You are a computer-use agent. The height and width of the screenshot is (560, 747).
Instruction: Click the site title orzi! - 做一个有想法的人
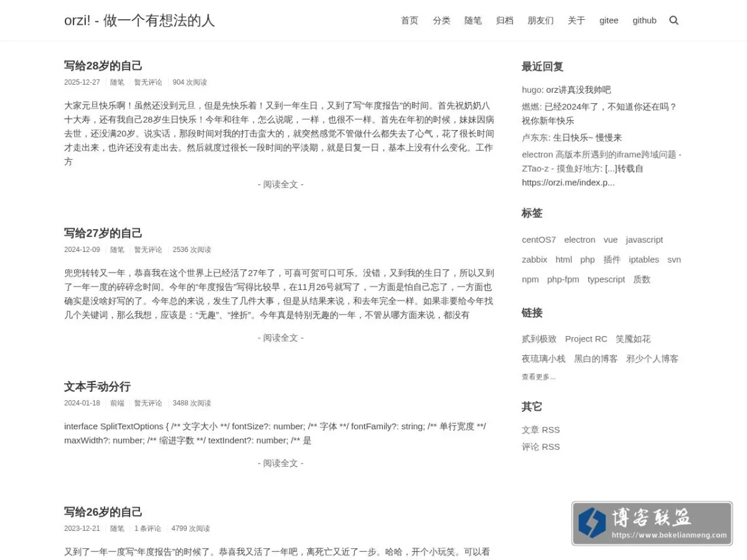pos(139,21)
